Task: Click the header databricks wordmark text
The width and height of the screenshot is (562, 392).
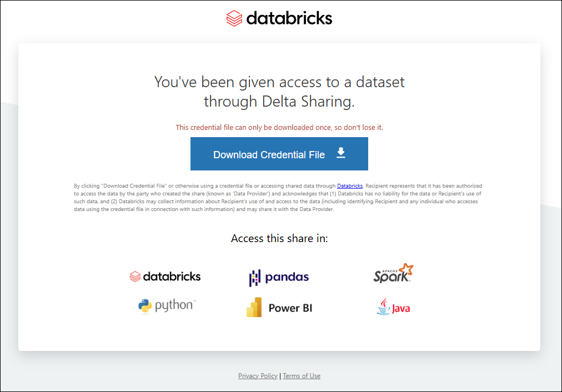Action: click(289, 18)
